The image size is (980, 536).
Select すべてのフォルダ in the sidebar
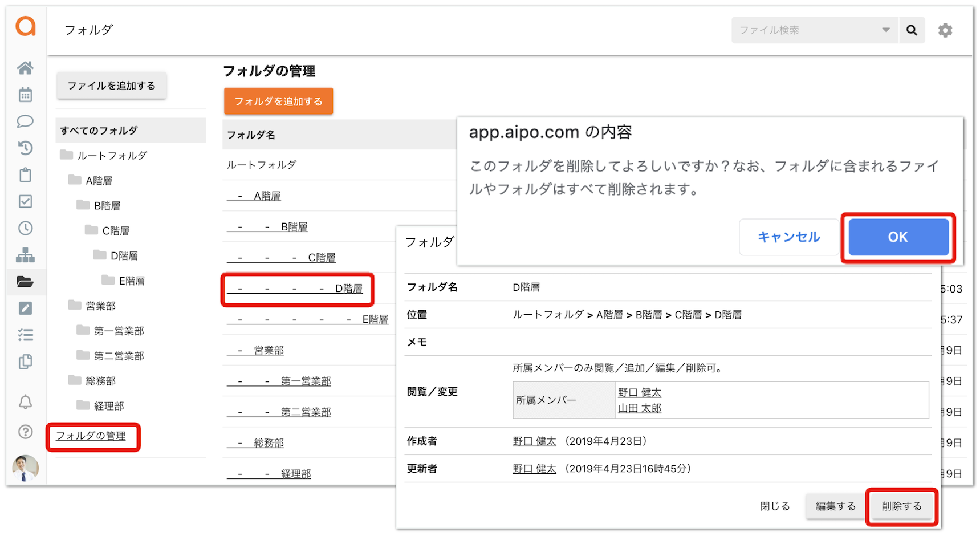pyautogui.click(x=131, y=131)
